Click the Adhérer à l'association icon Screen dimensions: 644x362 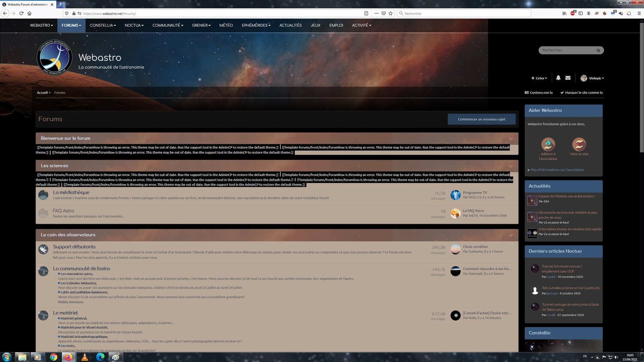[x=548, y=144]
